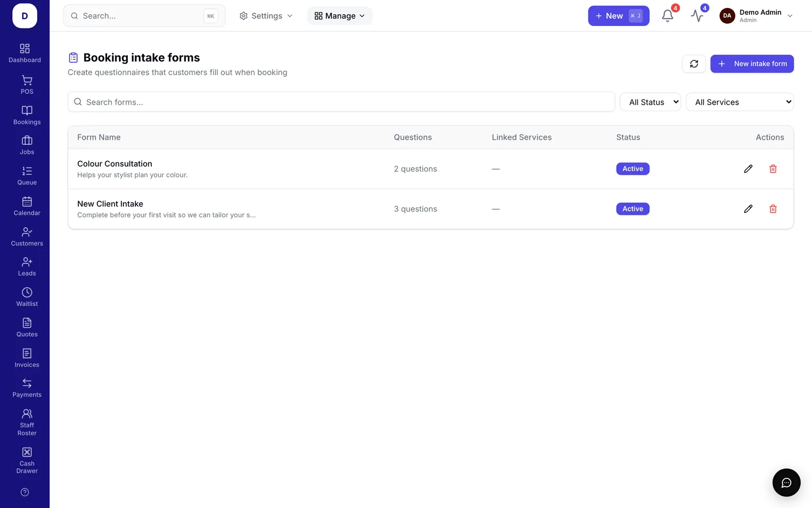Refresh the intake forms list

[694, 63]
